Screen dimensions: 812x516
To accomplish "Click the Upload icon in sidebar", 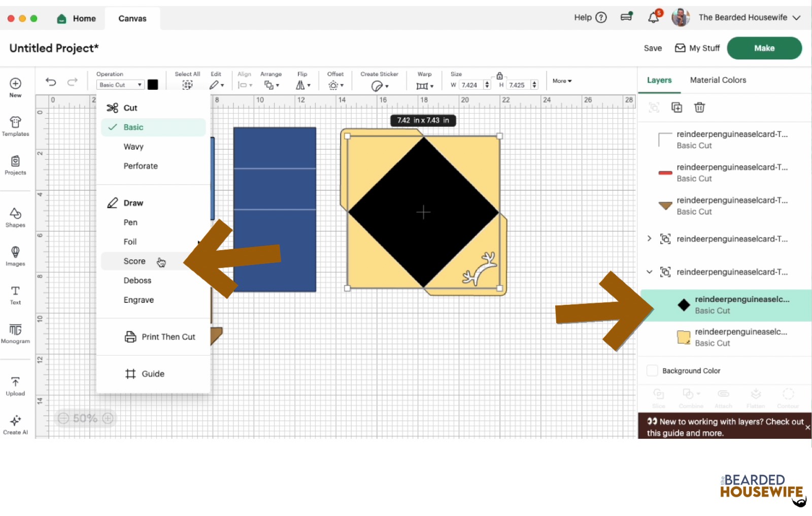I will (15, 386).
